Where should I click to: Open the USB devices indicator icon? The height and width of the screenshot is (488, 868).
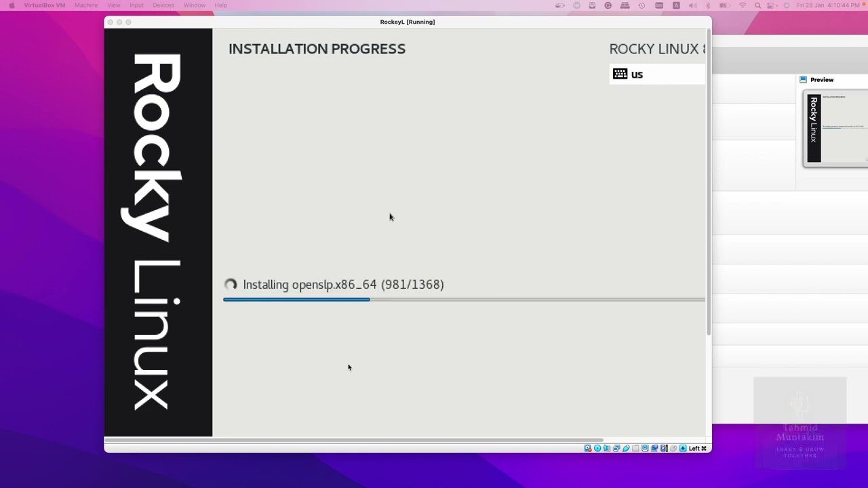click(626, 448)
